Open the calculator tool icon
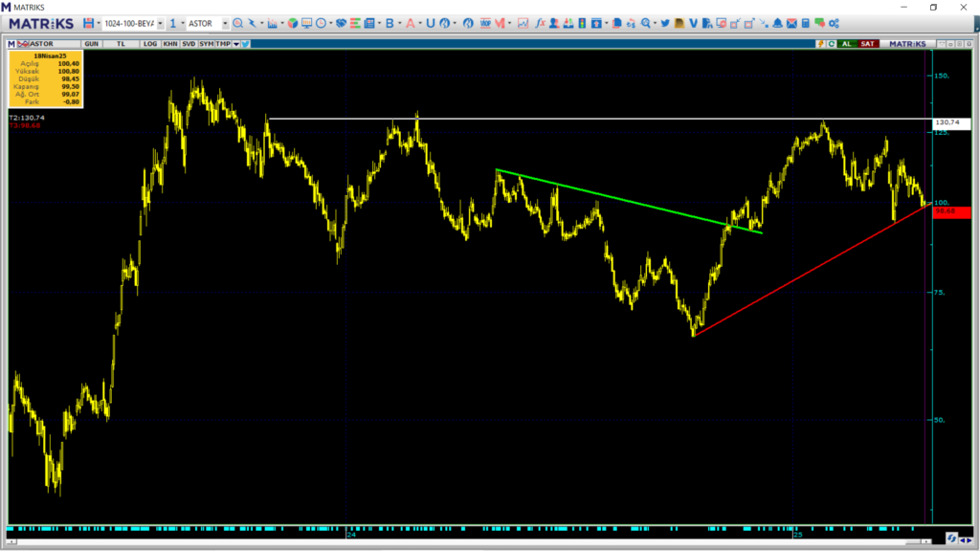The image size is (980, 551). pos(806,23)
